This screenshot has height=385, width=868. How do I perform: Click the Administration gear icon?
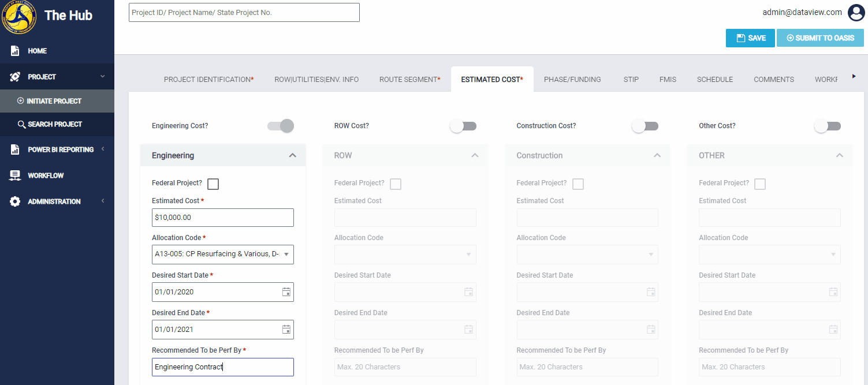point(15,201)
